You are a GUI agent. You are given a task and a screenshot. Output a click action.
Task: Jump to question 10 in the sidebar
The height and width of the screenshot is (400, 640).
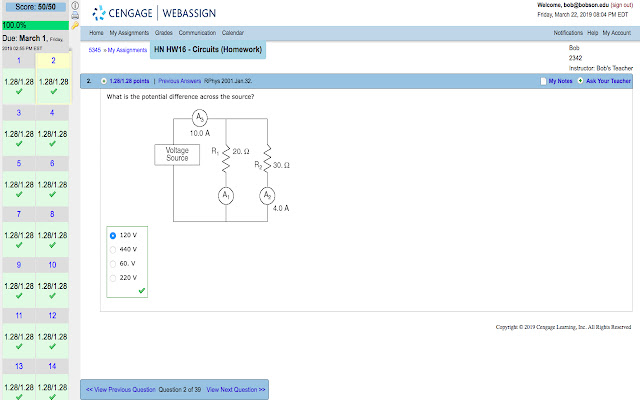[52, 265]
